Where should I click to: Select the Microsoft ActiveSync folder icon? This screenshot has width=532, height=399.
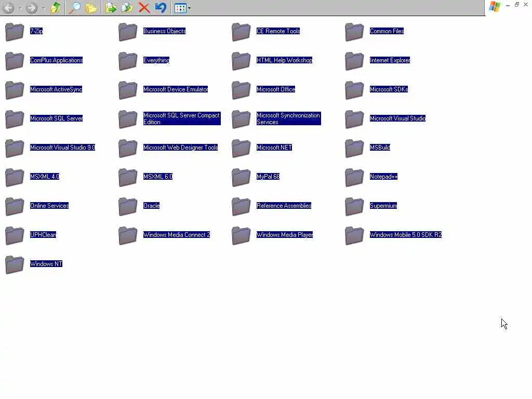coord(15,90)
